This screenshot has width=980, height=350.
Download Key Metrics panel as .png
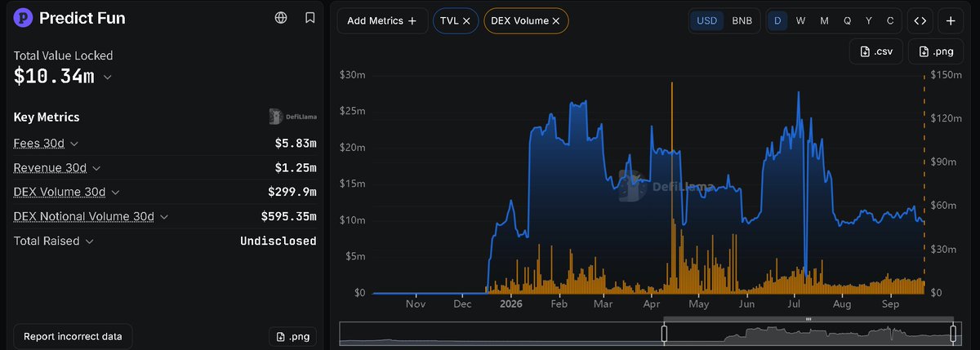[x=292, y=336]
